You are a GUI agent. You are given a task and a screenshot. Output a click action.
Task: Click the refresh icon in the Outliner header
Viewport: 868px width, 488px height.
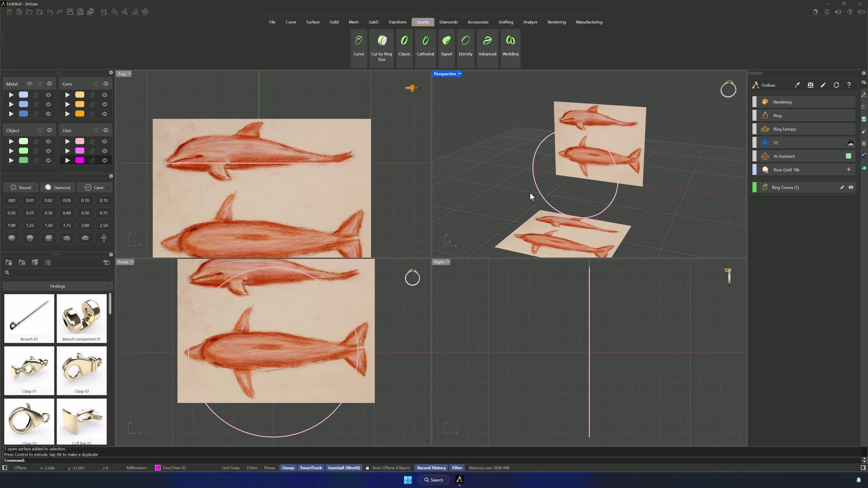[836, 85]
